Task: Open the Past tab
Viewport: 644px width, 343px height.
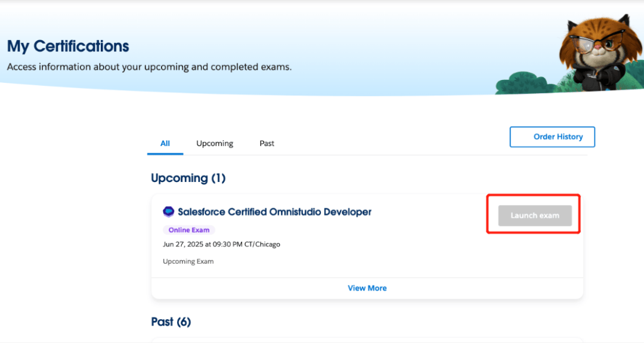Action: 267,143
